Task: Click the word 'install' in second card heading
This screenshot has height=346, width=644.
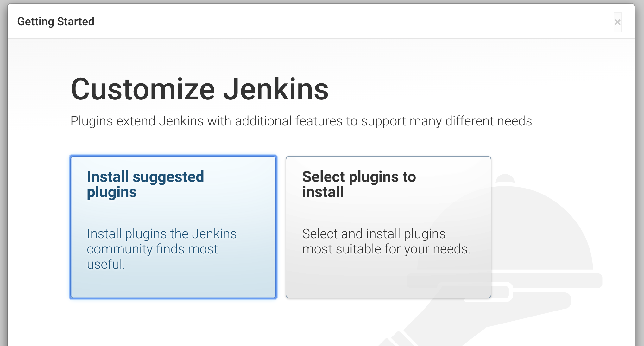Action: click(323, 192)
